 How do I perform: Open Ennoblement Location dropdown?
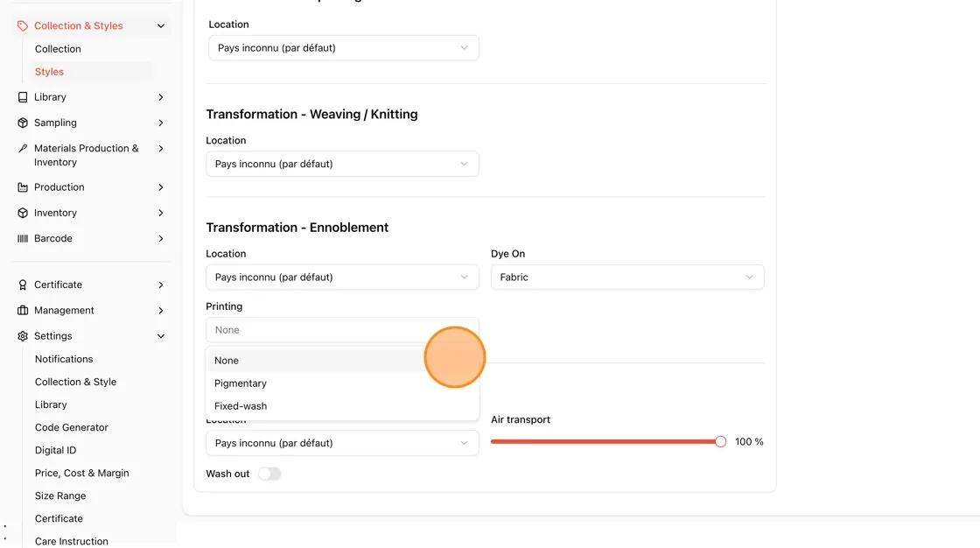click(x=342, y=278)
